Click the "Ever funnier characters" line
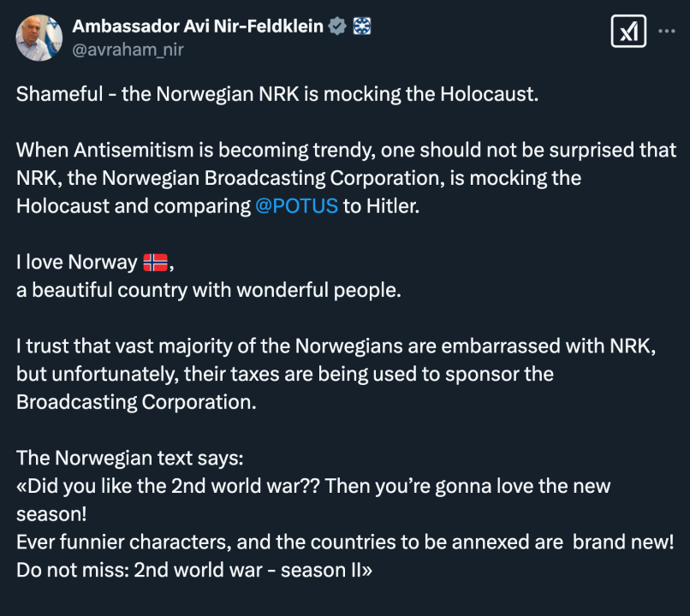This screenshot has width=690, height=616. [345, 542]
